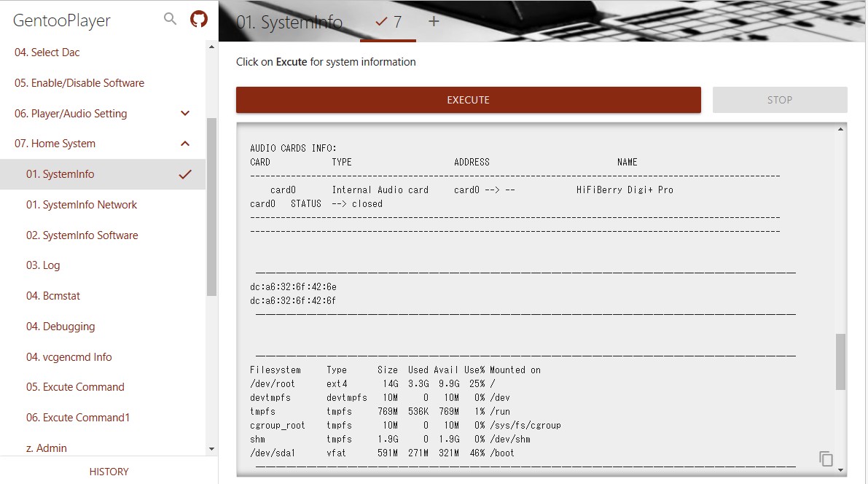
Task: Click the 'closed' card status value
Action: click(x=367, y=204)
